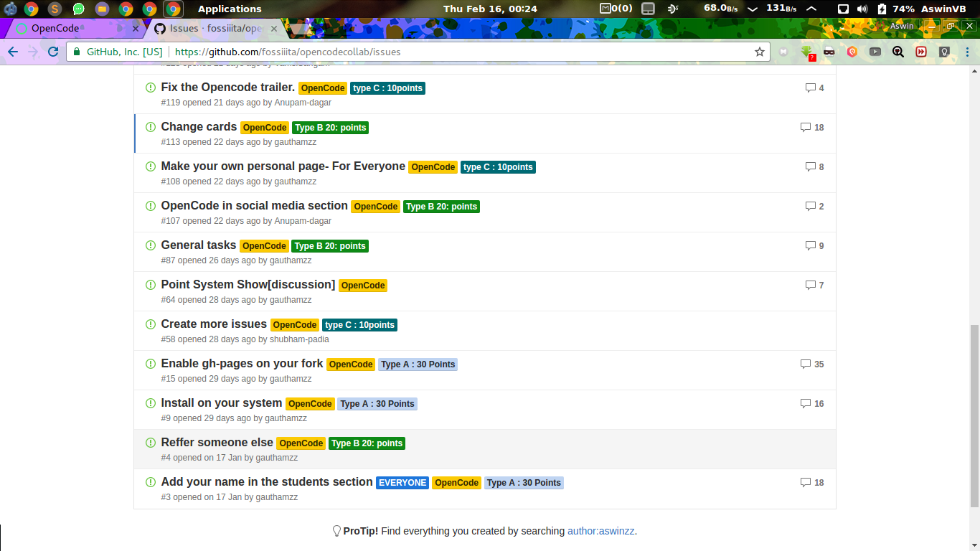This screenshot has height=551, width=980.
Task: Select the Issues · fossiiita tab
Action: click(x=215, y=29)
